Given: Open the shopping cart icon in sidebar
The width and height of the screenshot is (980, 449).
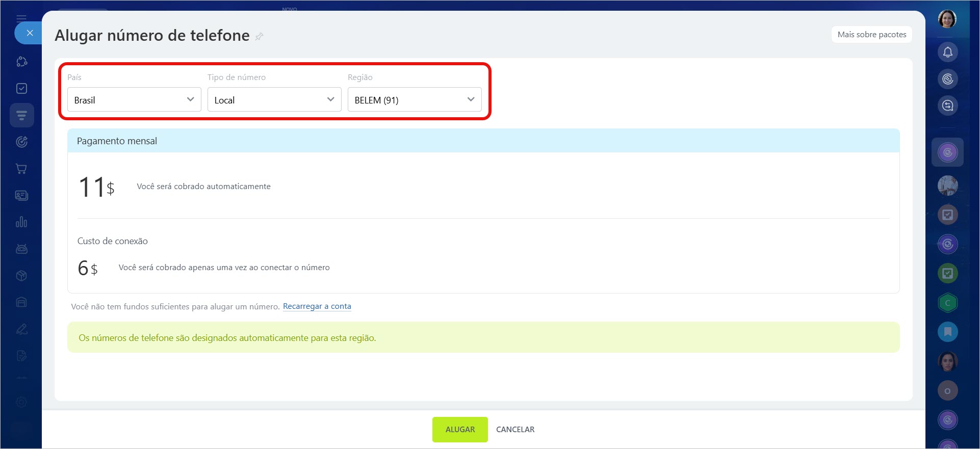Looking at the screenshot, I should [21, 169].
